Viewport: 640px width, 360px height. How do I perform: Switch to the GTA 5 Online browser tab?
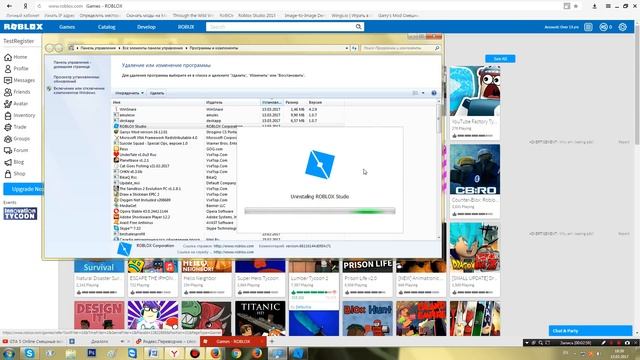coord(33,341)
